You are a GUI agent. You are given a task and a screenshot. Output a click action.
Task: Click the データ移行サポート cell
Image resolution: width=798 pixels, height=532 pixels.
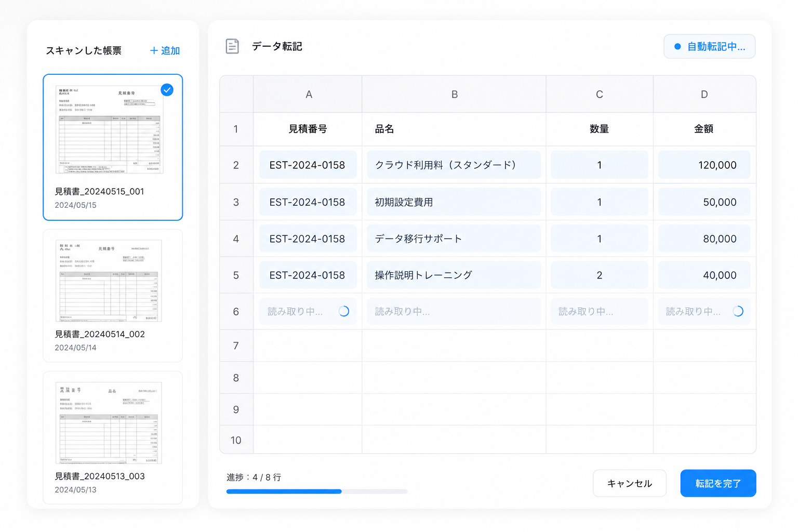coord(454,239)
